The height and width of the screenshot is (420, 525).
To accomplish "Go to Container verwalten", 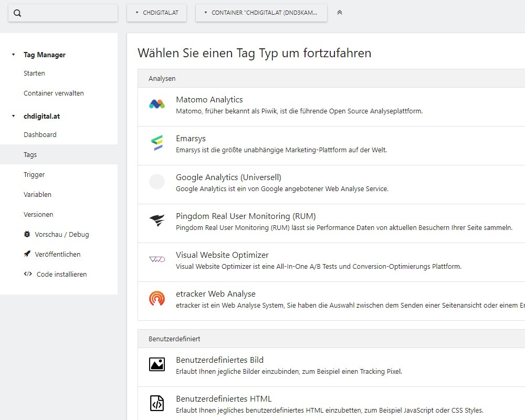I will (54, 93).
